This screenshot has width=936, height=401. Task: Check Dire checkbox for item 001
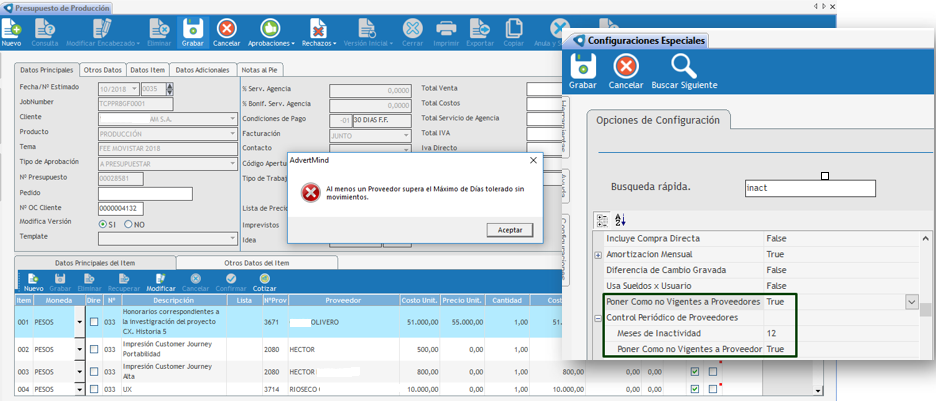pos(94,322)
